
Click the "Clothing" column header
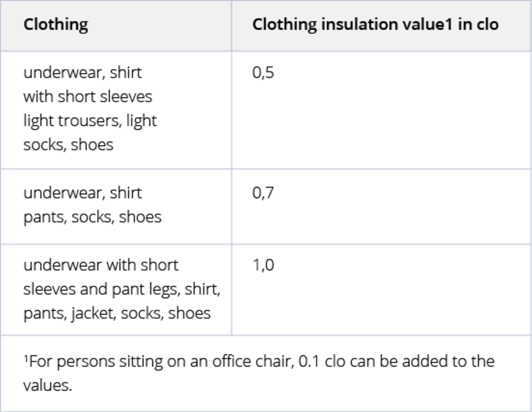[55, 24]
